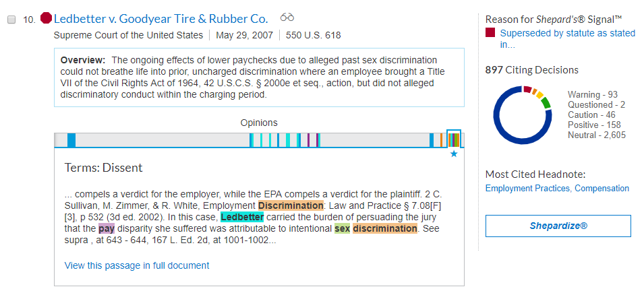The height and width of the screenshot is (293, 644).
Task: Click the green-highlighted 'sex' term
Action: pos(342,228)
